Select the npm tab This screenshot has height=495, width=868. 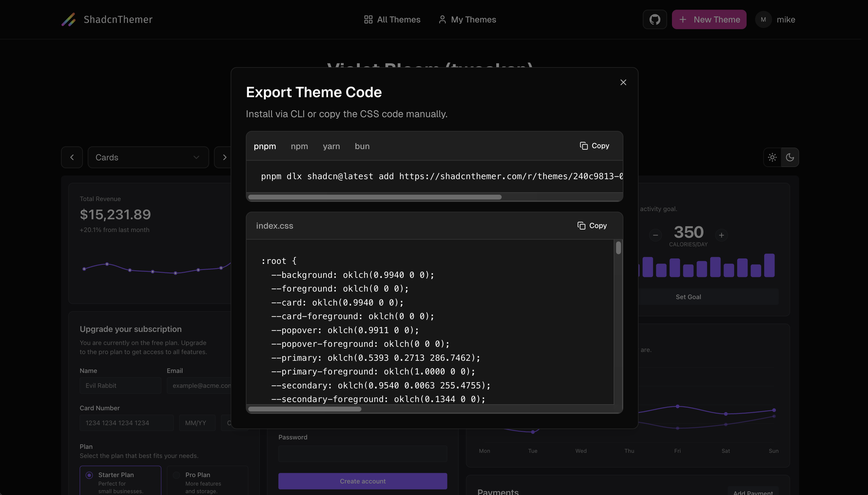[x=299, y=146]
